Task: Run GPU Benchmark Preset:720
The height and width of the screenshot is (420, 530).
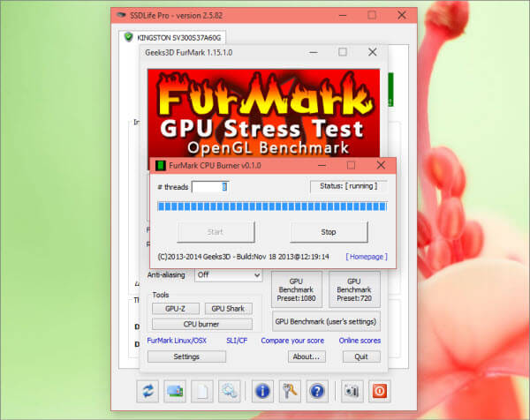Action: coord(354,289)
